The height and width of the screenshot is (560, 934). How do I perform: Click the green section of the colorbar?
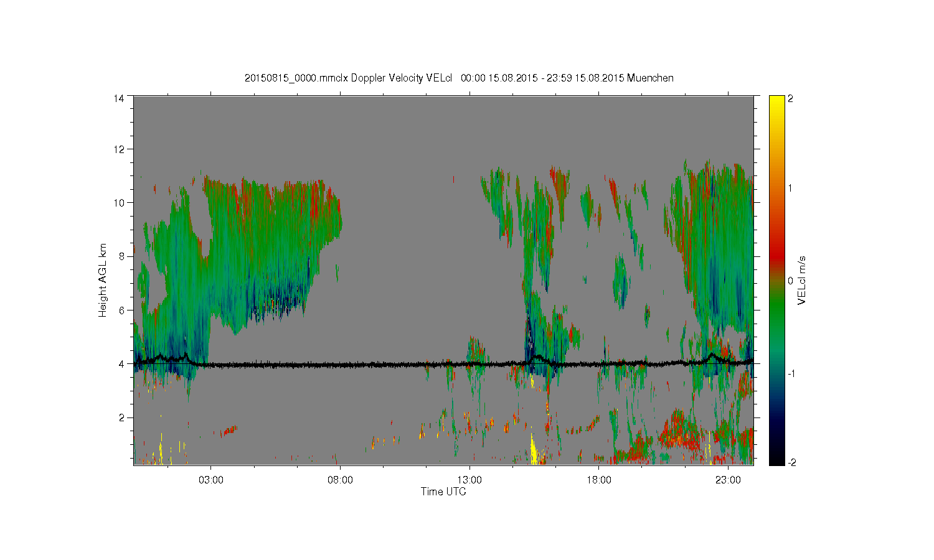click(x=776, y=311)
